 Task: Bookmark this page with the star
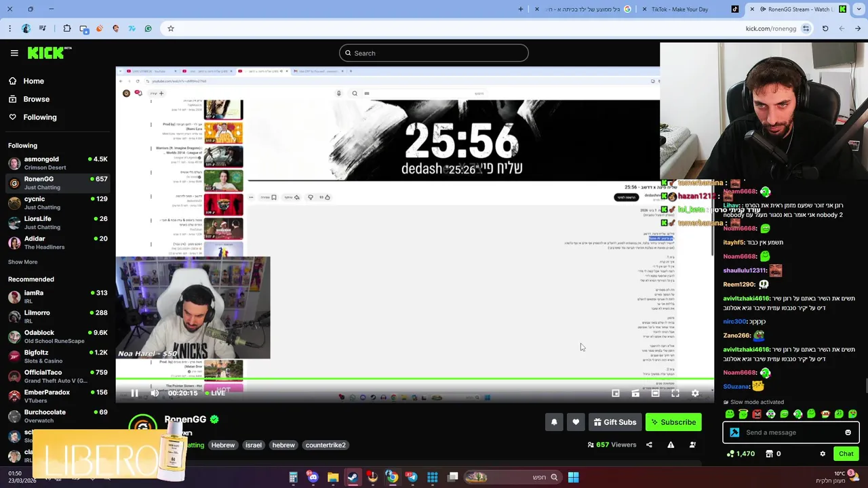click(x=171, y=28)
